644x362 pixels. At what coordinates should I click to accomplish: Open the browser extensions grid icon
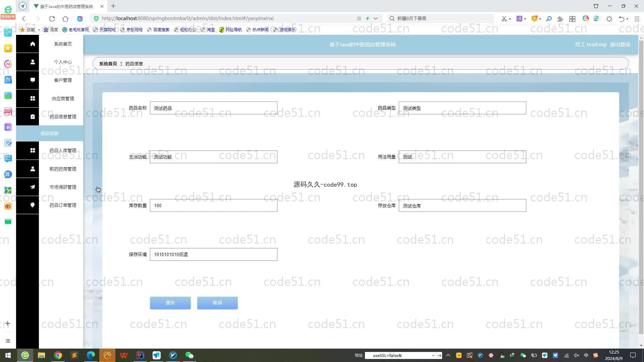point(572,19)
